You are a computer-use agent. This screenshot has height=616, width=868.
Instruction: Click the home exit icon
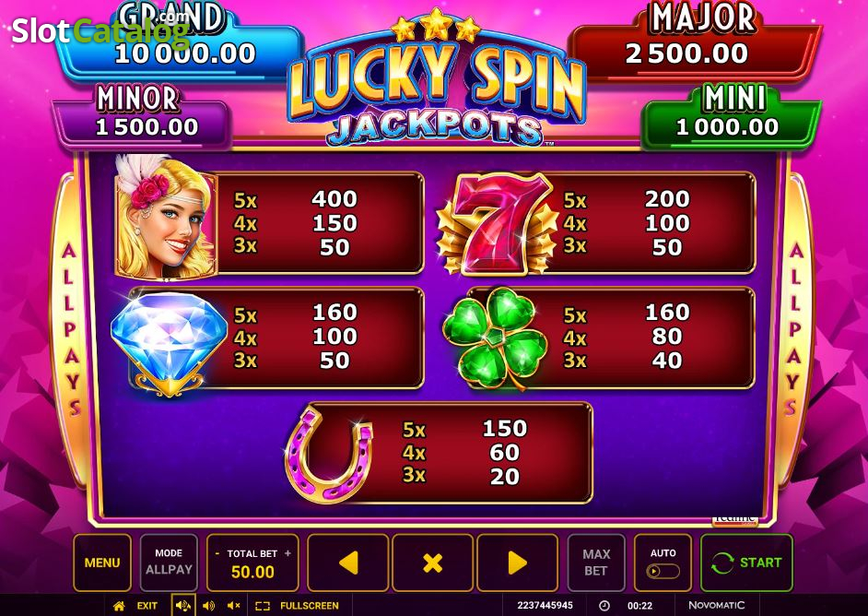coord(119,606)
